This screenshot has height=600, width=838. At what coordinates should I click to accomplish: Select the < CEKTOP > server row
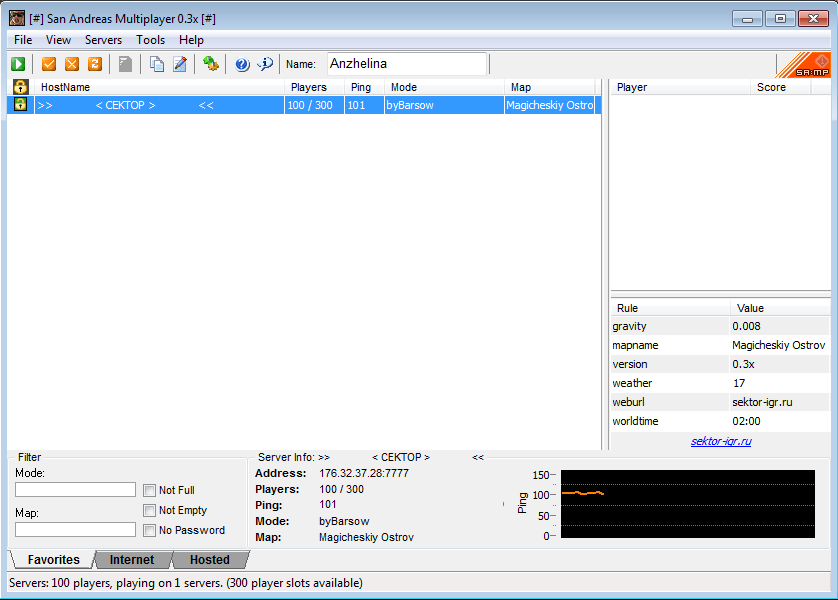click(305, 105)
